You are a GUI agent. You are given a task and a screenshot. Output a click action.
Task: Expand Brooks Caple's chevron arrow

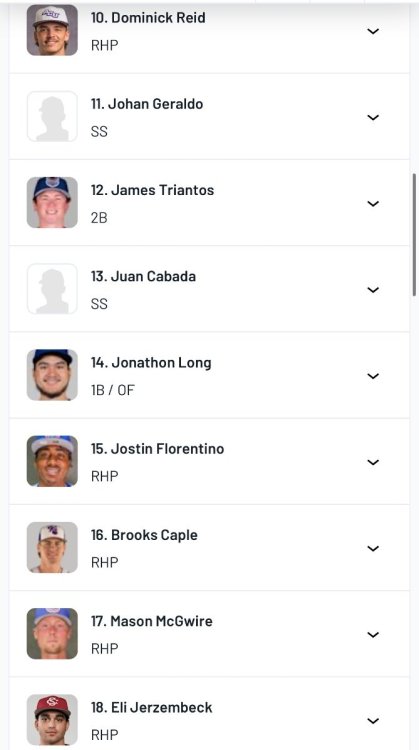373,548
